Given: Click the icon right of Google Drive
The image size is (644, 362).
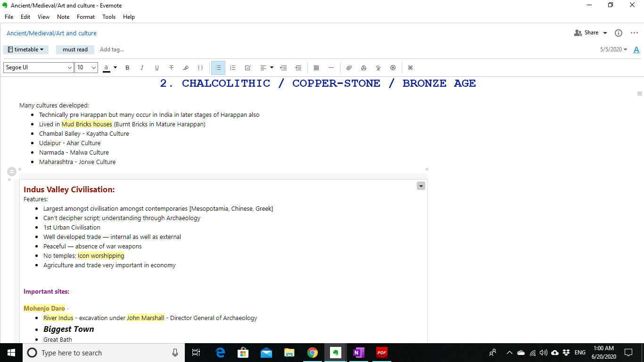Looking at the screenshot, I should [378, 68].
